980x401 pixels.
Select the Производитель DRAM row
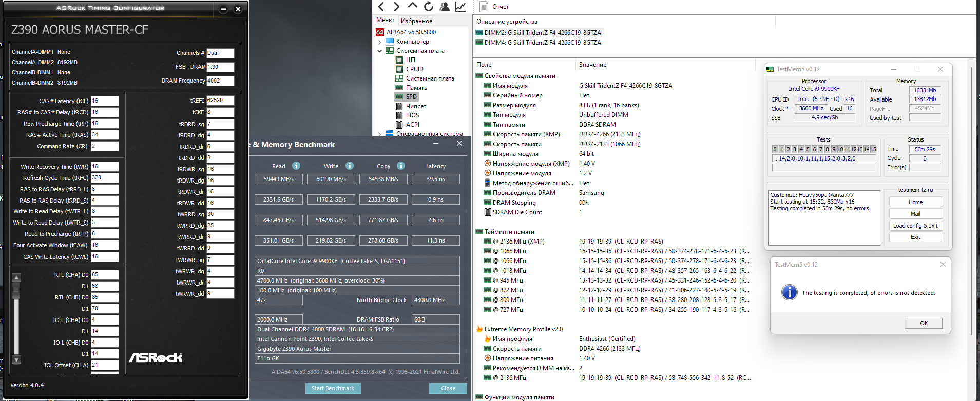tap(613, 193)
